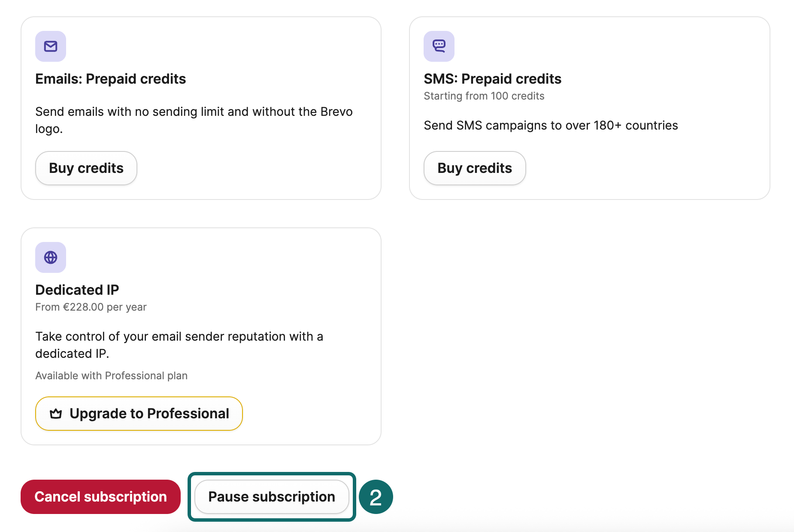Click the email sender reputation description text
794x532 pixels.
[x=179, y=337]
